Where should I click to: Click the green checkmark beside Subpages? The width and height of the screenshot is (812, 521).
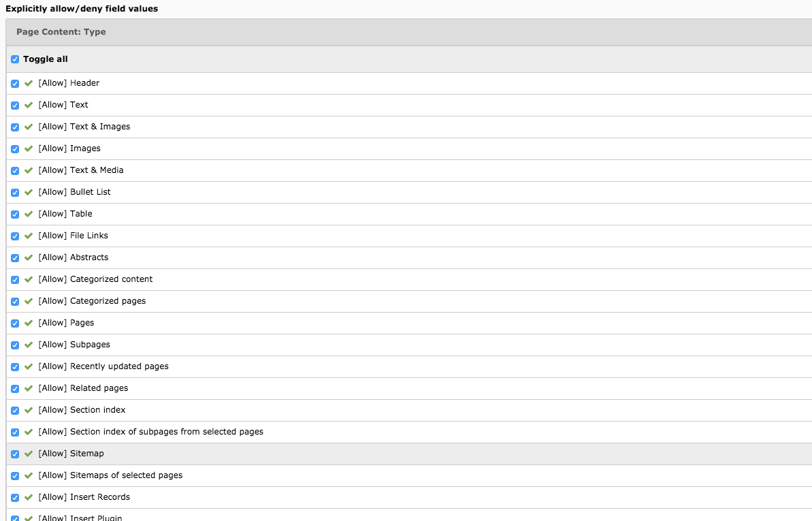pyautogui.click(x=29, y=344)
